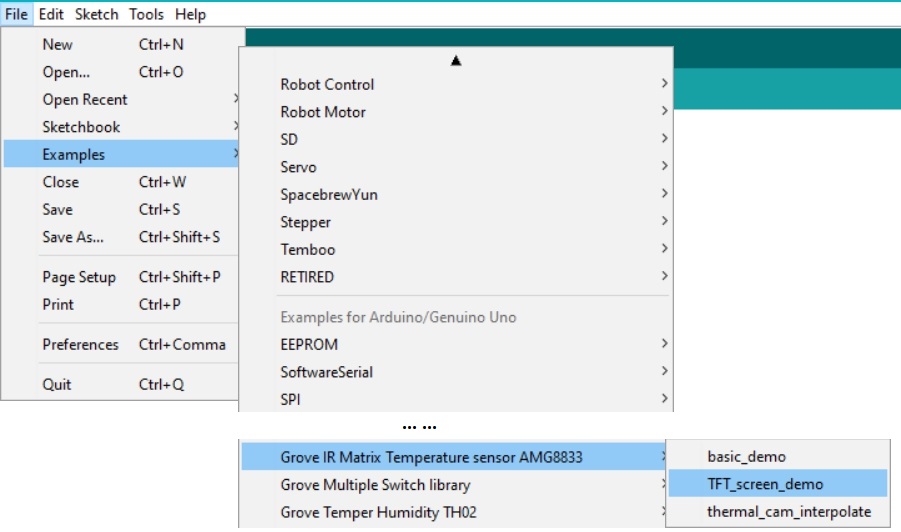Expand the Servo examples submenu
901x532 pixels.
456,167
